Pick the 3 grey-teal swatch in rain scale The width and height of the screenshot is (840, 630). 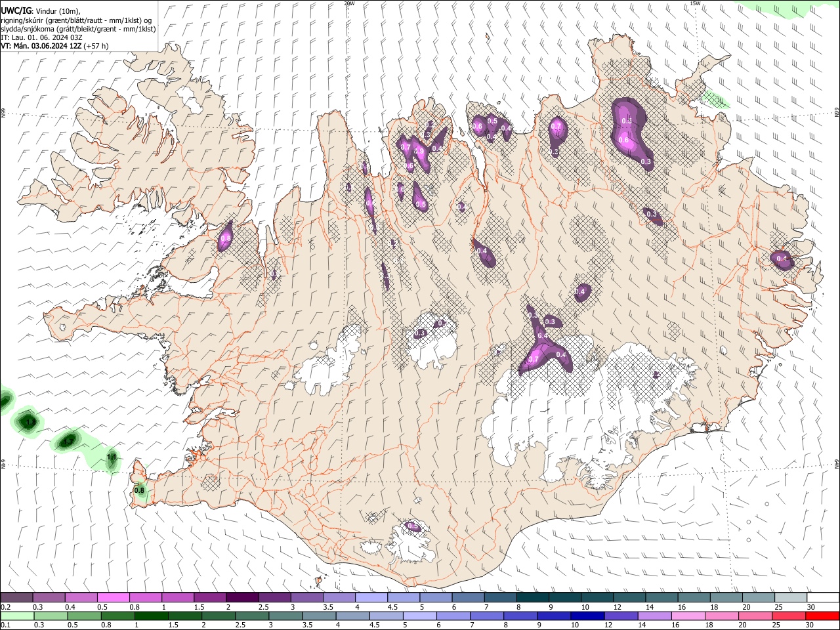coord(285,616)
